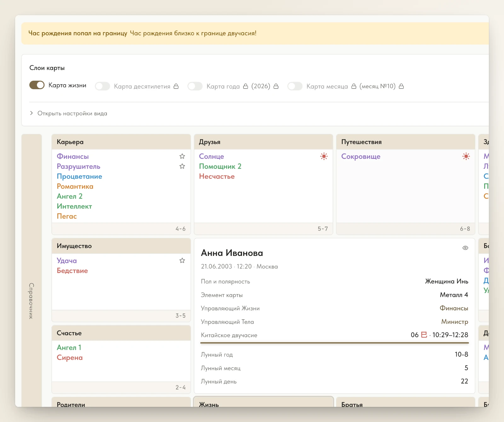Click the red hour symbol beside 06

(x=424, y=335)
